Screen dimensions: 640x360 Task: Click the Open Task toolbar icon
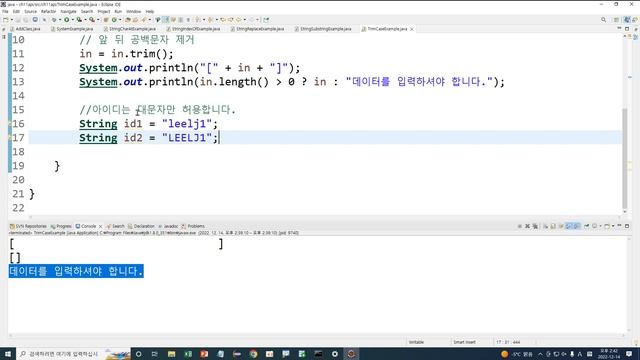136,20
